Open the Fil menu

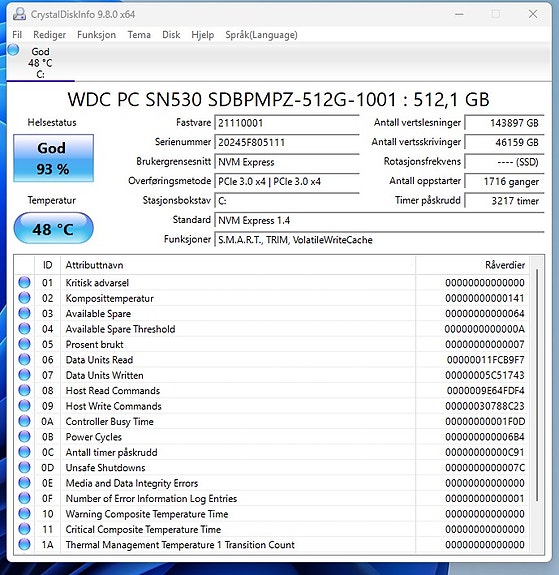(x=17, y=35)
